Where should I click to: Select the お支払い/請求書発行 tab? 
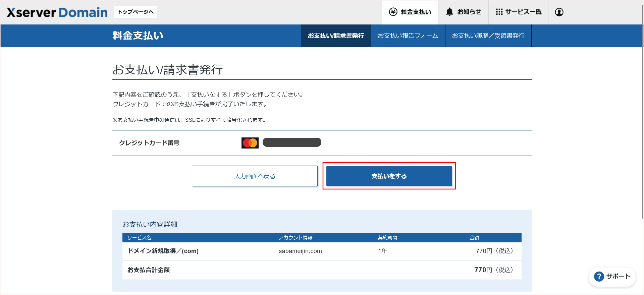tap(336, 36)
